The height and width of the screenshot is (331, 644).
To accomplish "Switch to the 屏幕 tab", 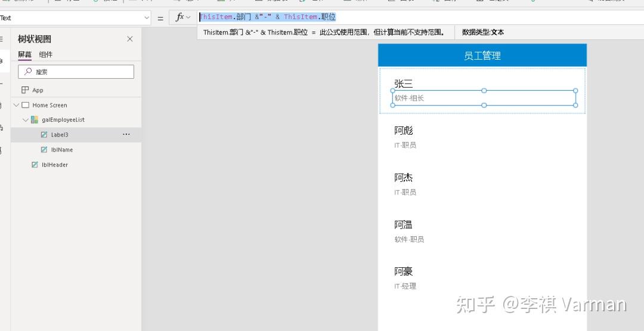I will (x=24, y=55).
